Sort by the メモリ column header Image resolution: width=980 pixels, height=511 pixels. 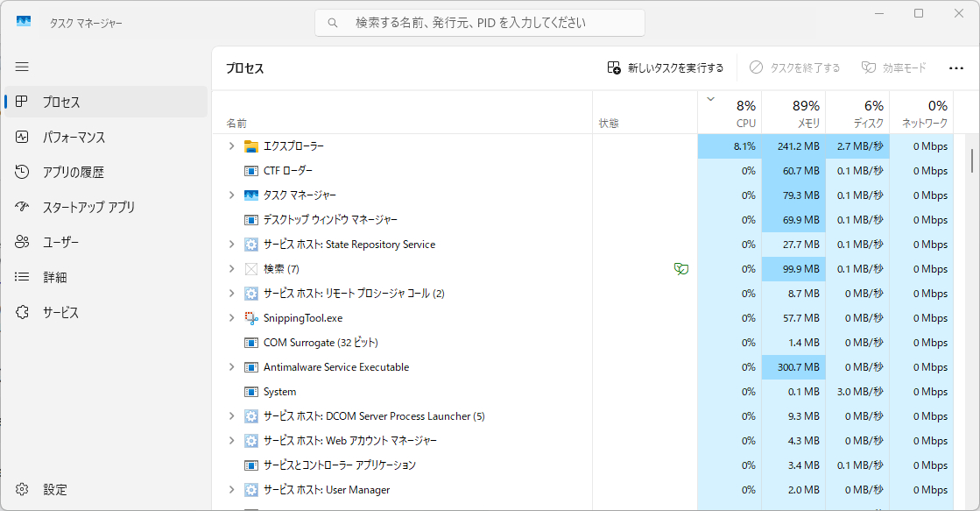[x=793, y=112]
